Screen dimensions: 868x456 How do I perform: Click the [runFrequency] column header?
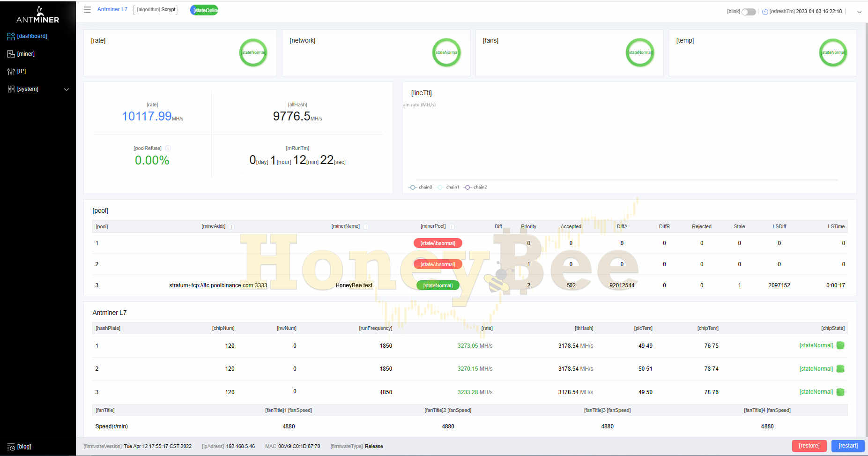pos(375,328)
